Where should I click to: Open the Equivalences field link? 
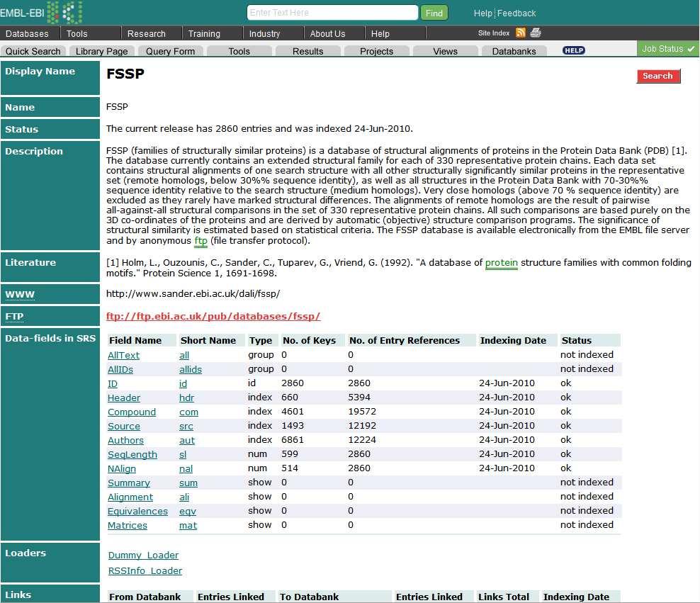[x=138, y=511]
